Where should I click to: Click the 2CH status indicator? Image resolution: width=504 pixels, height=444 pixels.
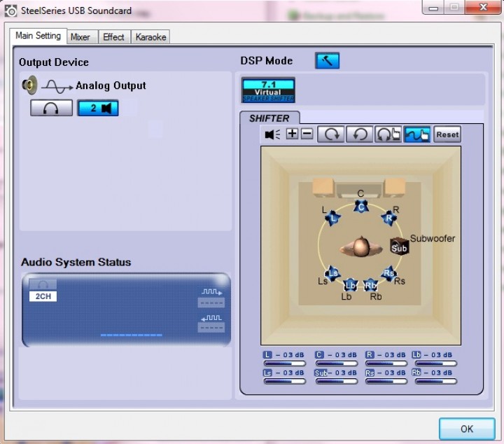click(43, 296)
